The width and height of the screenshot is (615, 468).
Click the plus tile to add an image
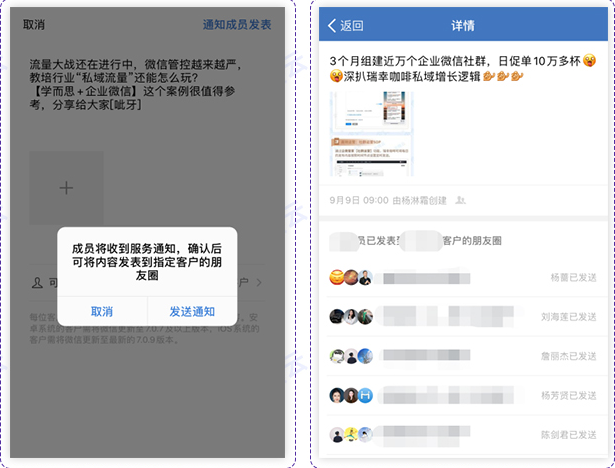66,188
